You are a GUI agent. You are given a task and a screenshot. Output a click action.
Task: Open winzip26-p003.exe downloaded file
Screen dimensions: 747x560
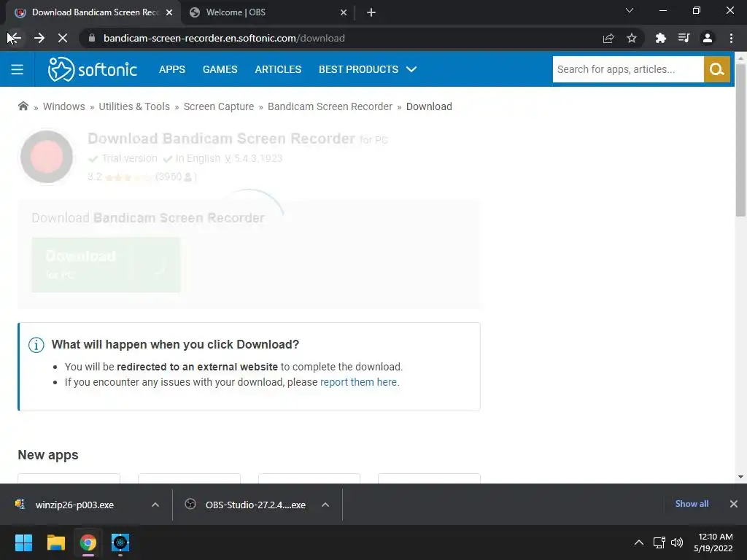tap(74, 505)
